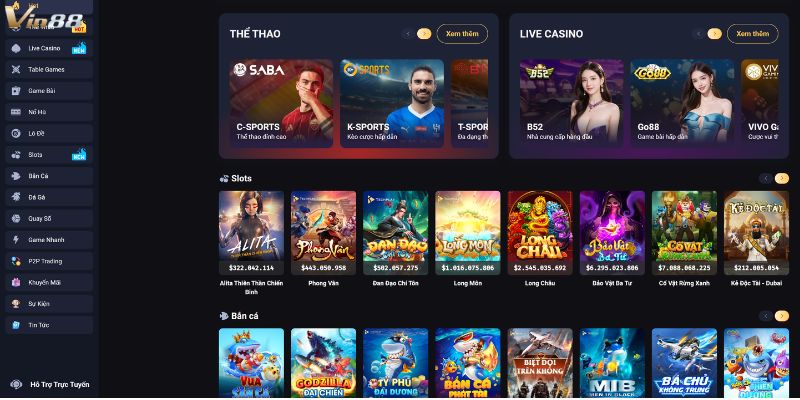Click the Hỗ Trợ Trực Tuyến support icon
This screenshot has height=400, width=800.
tap(16, 385)
